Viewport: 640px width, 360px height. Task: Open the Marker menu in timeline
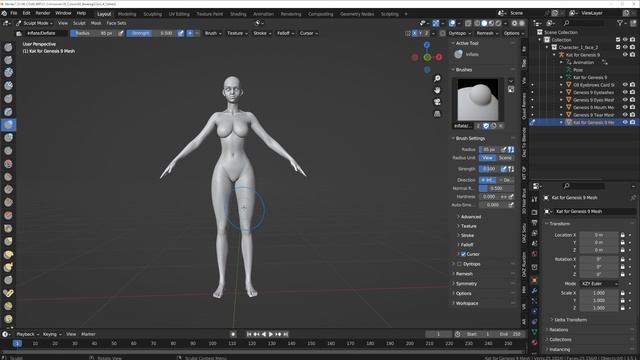point(88,334)
